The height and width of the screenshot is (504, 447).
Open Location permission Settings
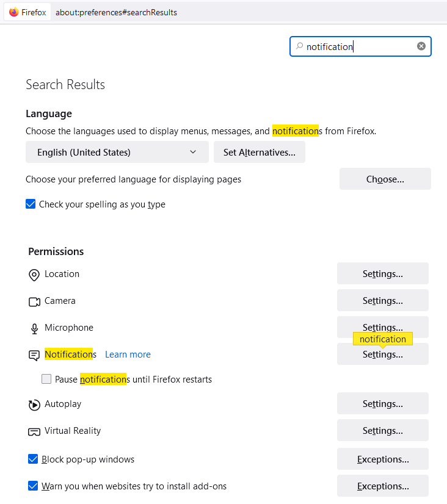click(x=382, y=274)
